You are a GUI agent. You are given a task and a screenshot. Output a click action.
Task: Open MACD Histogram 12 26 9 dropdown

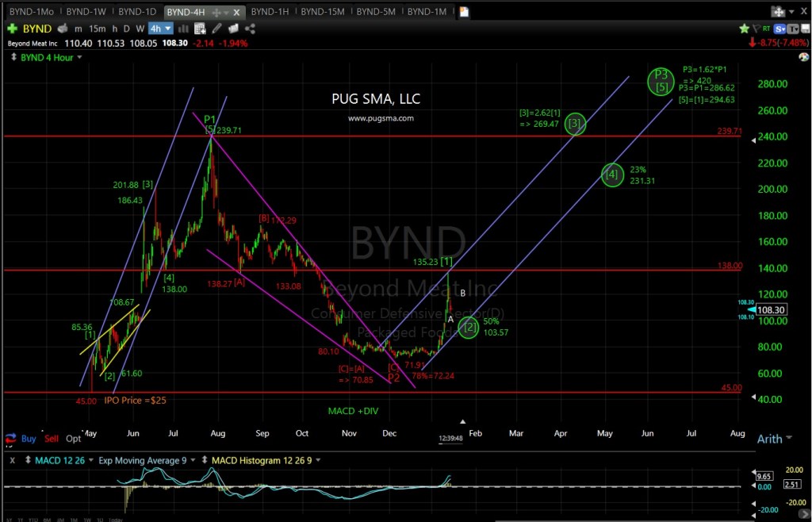pos(318,460)
